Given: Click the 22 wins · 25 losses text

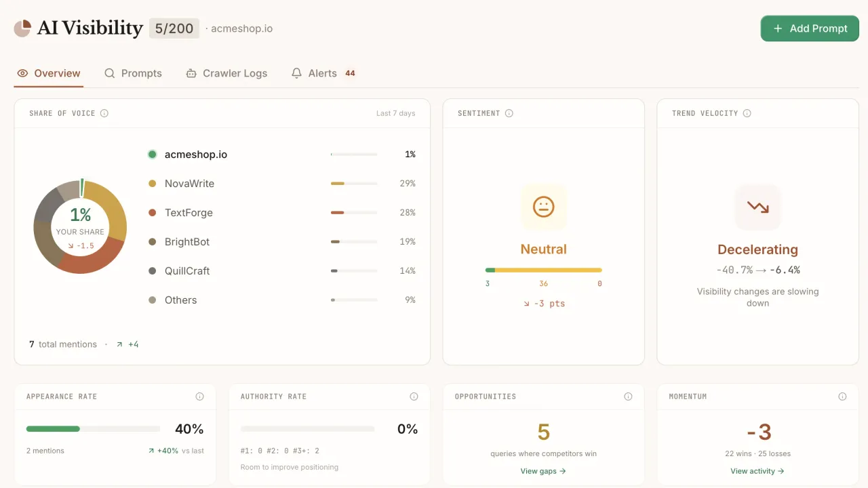Looking at the screenshot, I should point(758,453).
